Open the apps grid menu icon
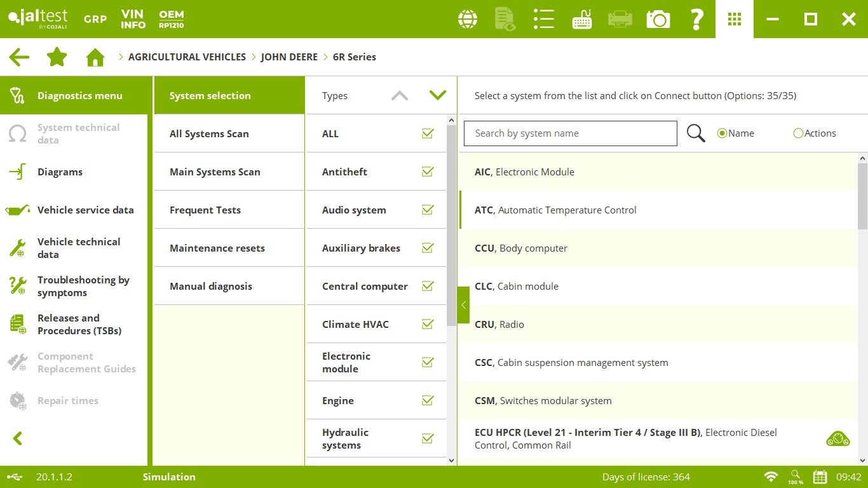868x488 pixels. coord(735,19)
